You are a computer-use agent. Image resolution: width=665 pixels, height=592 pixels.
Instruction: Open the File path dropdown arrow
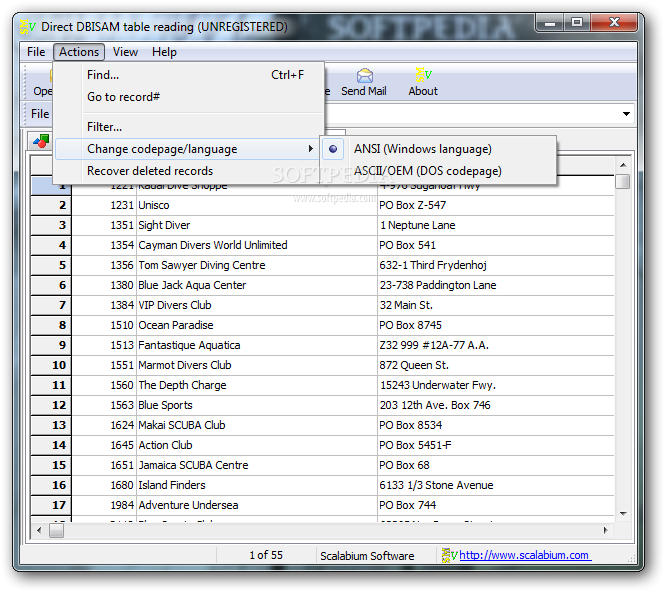click(x=626, y=114)
